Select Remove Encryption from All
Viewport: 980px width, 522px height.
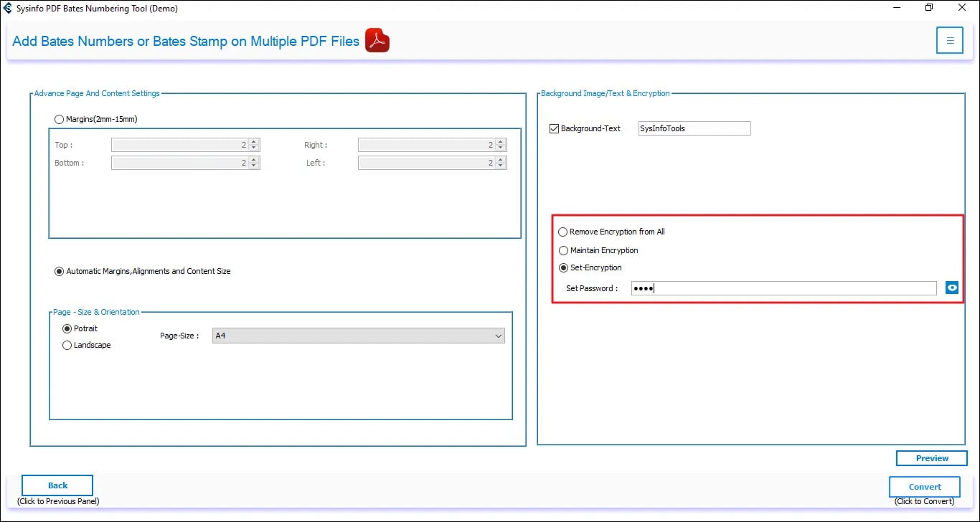pyautogui.click(x=563, y=232)
